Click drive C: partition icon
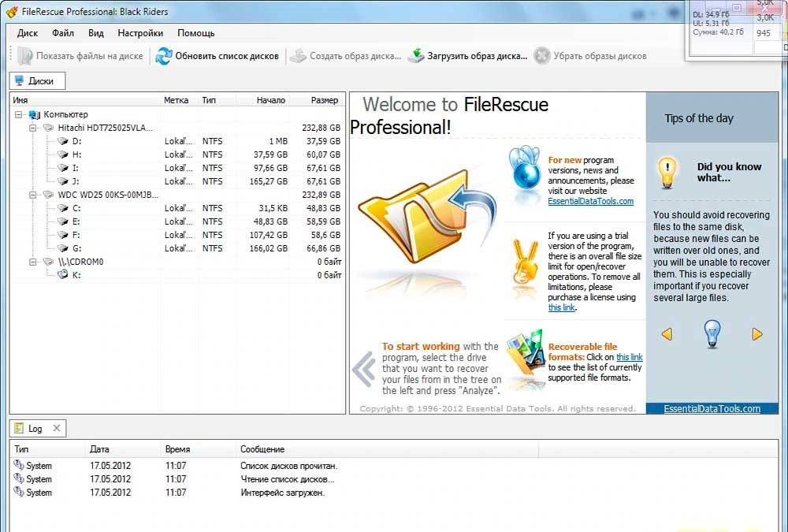This screenshot has height=532, width=788. click(x=63, y=208)
